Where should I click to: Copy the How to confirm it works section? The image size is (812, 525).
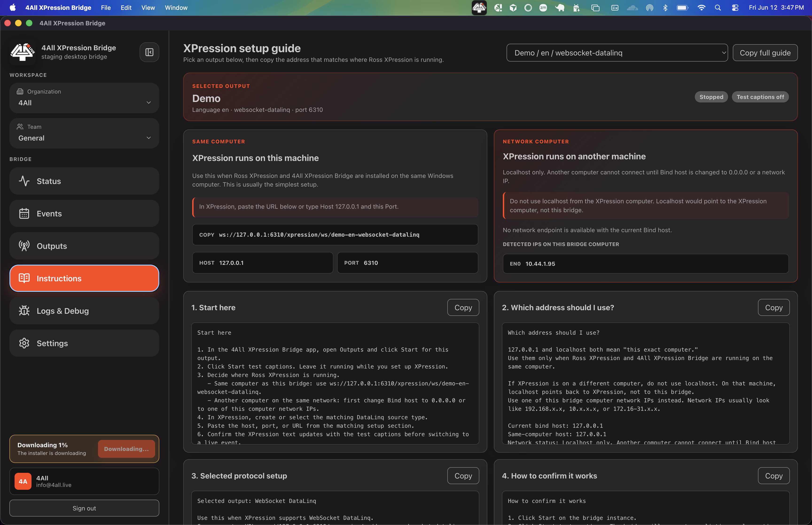click(x=773, y=476)
